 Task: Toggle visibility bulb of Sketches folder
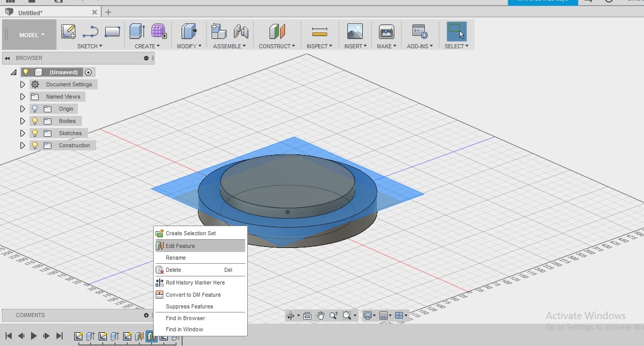click(35, 133)
